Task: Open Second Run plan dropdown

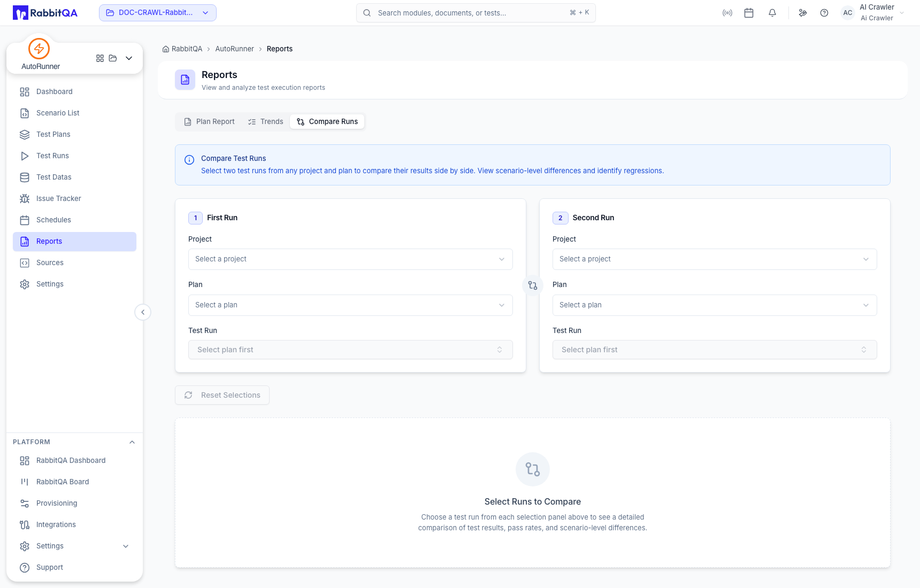Action: (x=715, y=305)
